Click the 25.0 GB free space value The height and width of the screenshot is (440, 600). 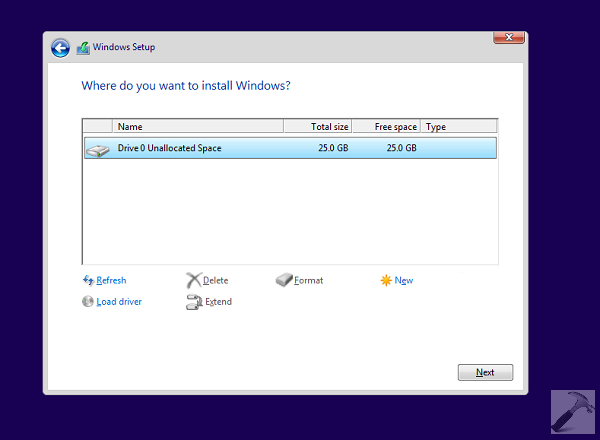click(x=401, y=148)
